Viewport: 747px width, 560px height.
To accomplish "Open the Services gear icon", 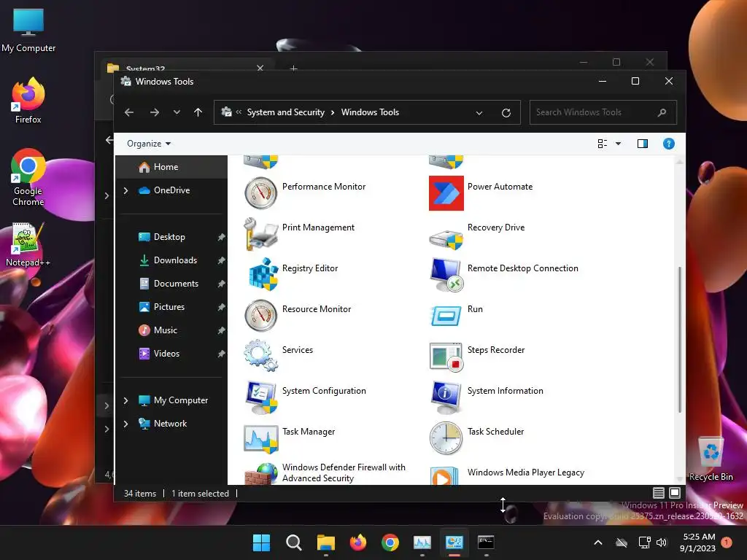I will tap(260, 355).
